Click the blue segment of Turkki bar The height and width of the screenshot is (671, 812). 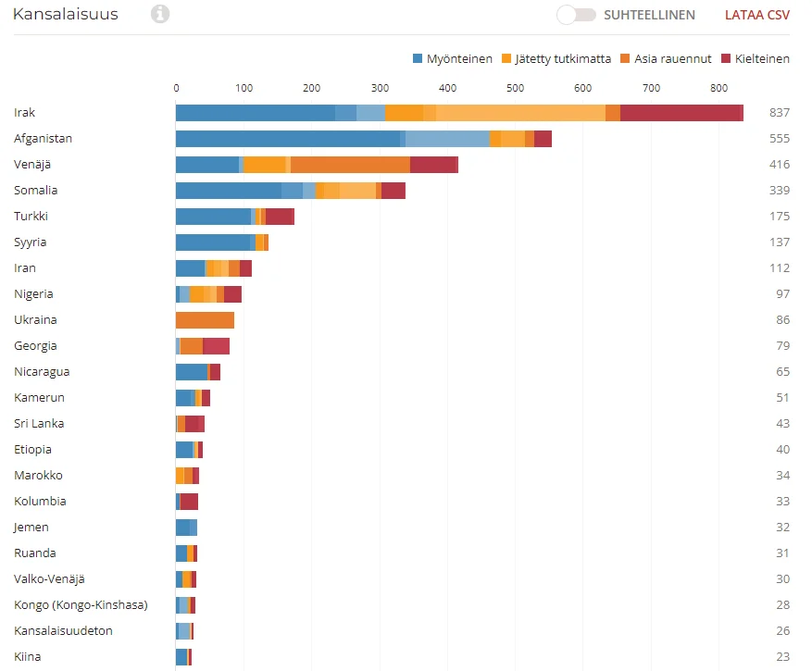(213, 217)
